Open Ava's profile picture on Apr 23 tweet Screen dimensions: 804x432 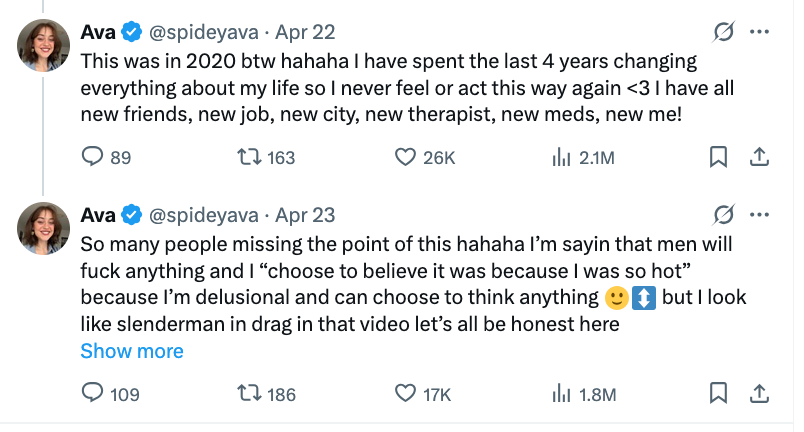coord(43,229)
